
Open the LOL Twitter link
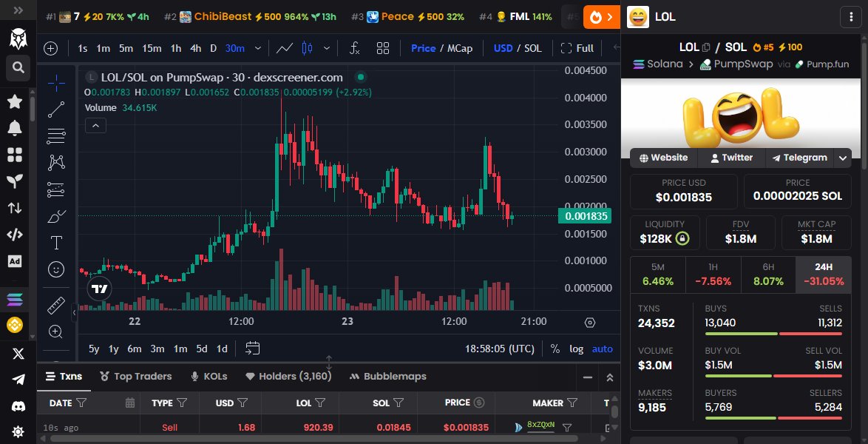731,158
